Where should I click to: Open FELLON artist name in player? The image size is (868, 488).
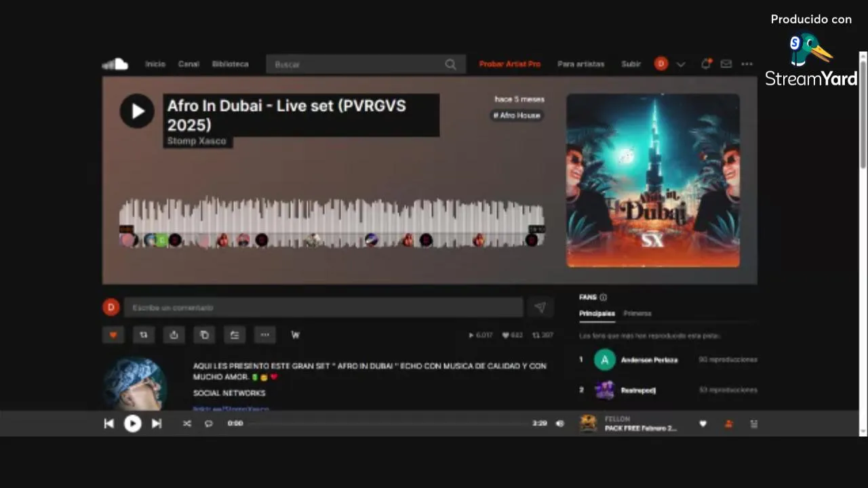point(617,419)
